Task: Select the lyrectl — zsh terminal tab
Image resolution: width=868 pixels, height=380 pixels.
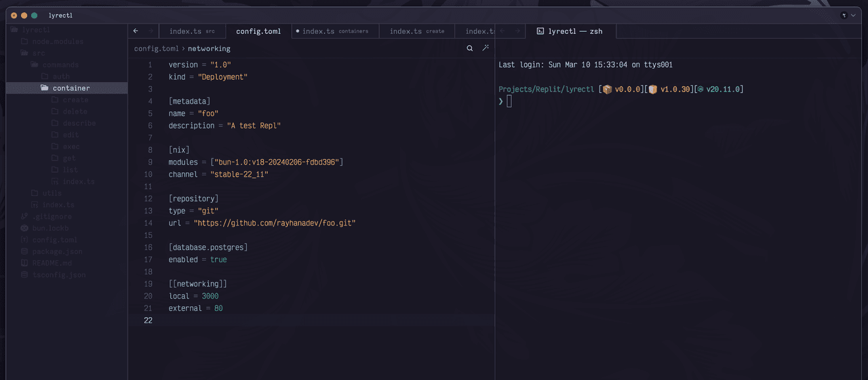Action: pos(574,31)
